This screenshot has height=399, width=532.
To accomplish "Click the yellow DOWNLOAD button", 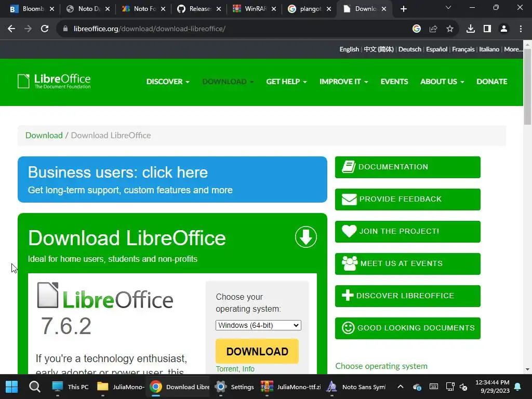I will coord(257,351).
